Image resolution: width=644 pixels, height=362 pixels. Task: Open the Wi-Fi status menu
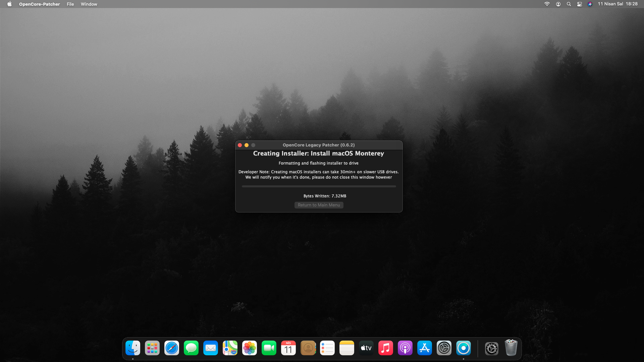tap(547, 4)
